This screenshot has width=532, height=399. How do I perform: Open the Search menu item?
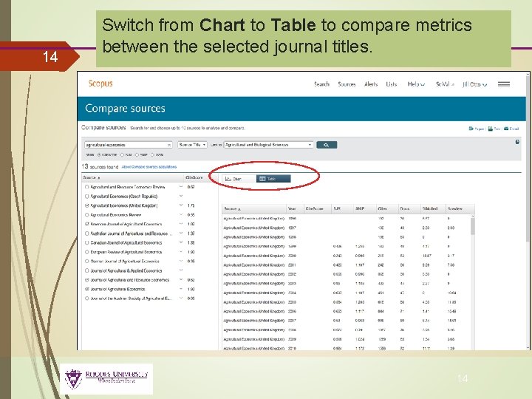point(321,84)
